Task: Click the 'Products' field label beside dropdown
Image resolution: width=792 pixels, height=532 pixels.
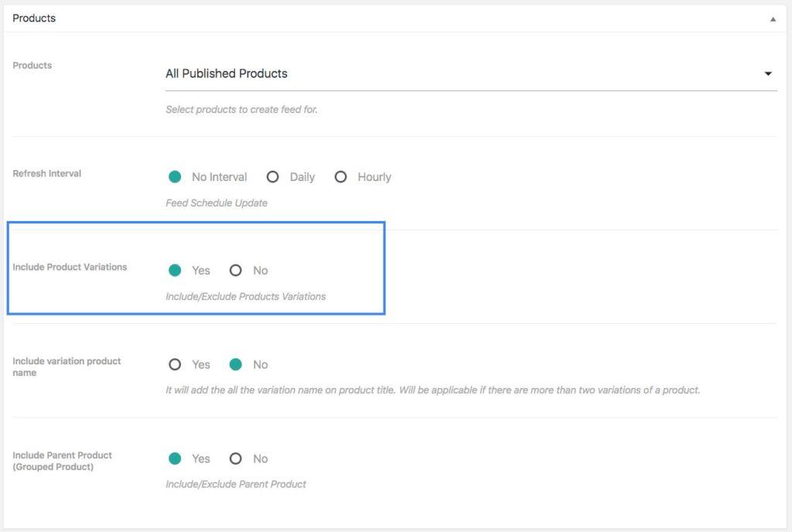Action: click(x=32, y=66)
